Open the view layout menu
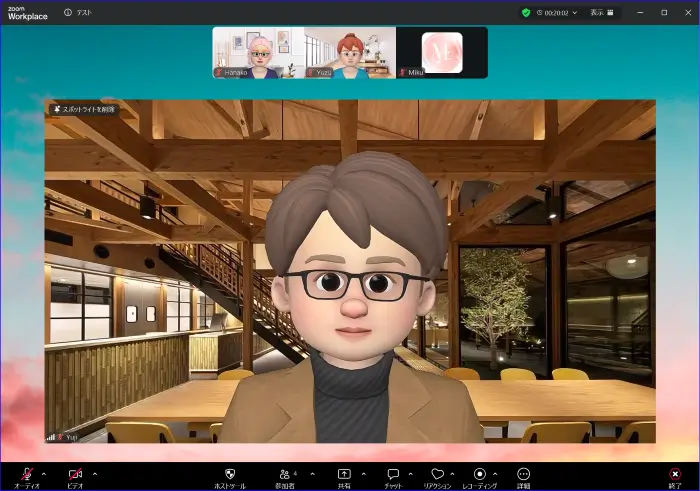 (602, 12)
